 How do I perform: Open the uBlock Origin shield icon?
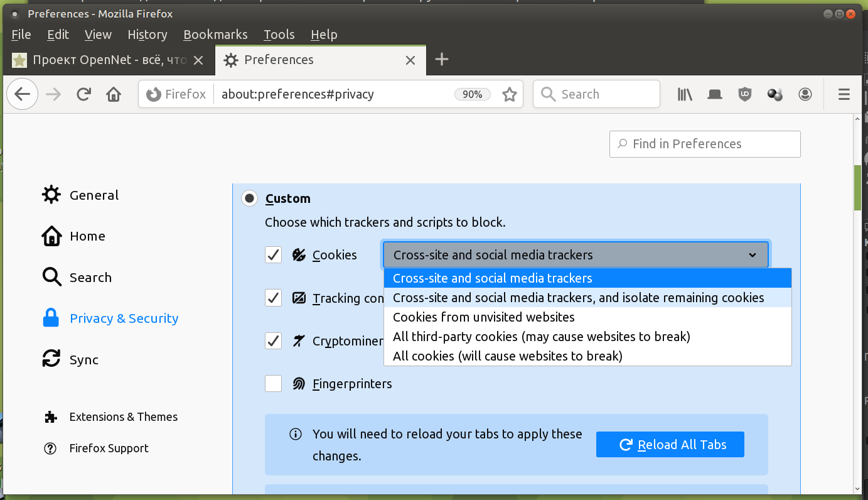click(x=744, y=94)
